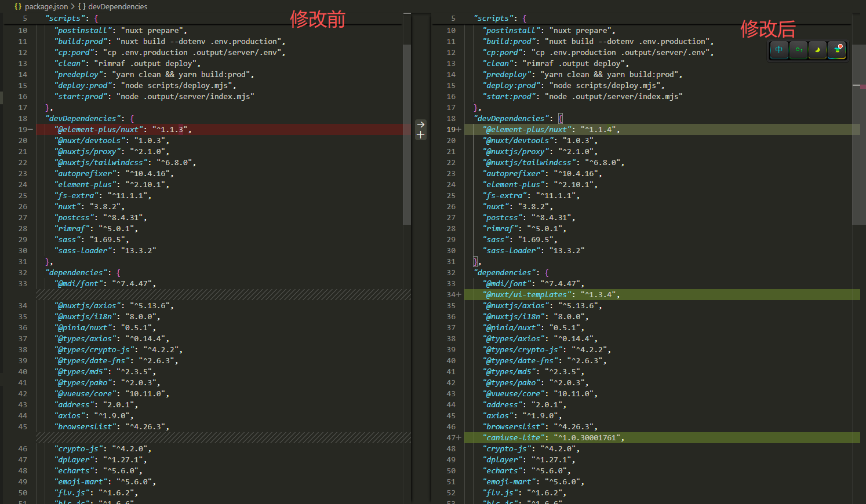Viewport: 866px width, 504px height.
Task: Click the added line with "^1.1.4"
Action: [661, 130]
